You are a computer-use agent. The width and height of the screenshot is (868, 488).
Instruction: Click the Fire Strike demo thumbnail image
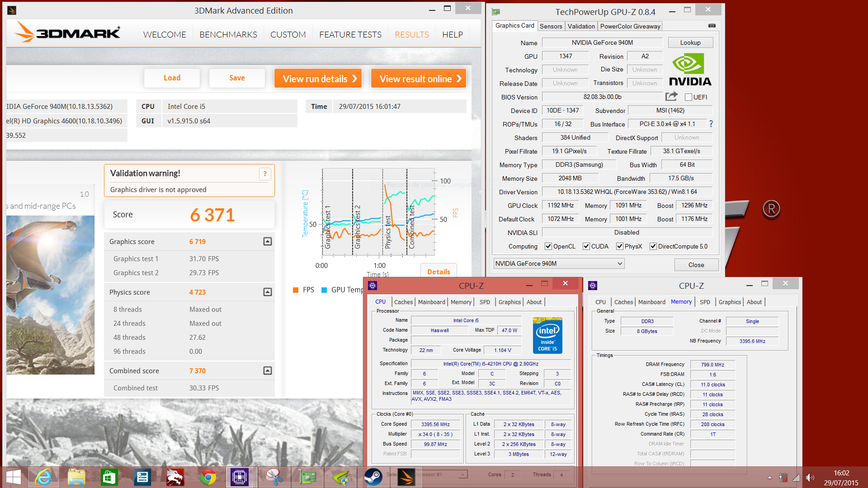point(50,295)
